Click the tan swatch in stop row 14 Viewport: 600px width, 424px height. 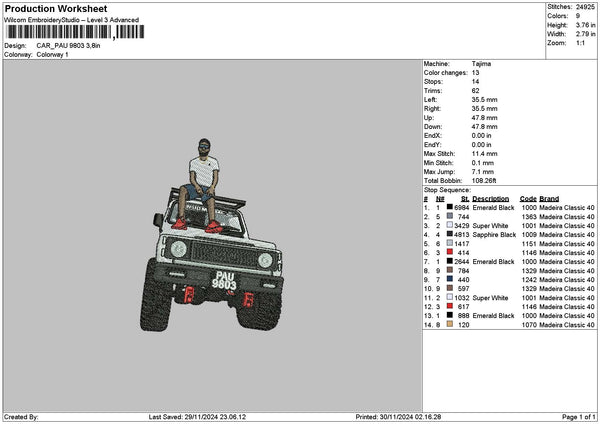pyautogui.click(x=450, y=325)
